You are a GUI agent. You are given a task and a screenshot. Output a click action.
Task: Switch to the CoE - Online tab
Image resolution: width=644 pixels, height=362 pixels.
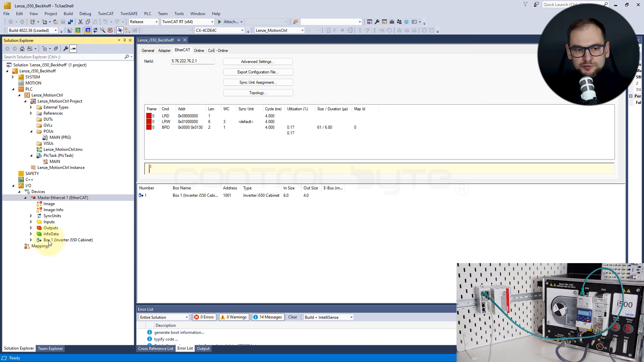[x=218, y=51]
